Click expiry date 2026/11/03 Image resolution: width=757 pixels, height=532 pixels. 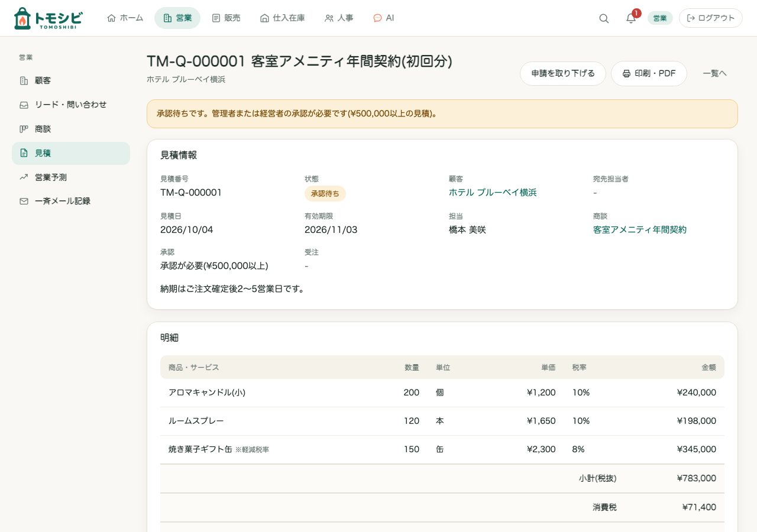point(331,230)
